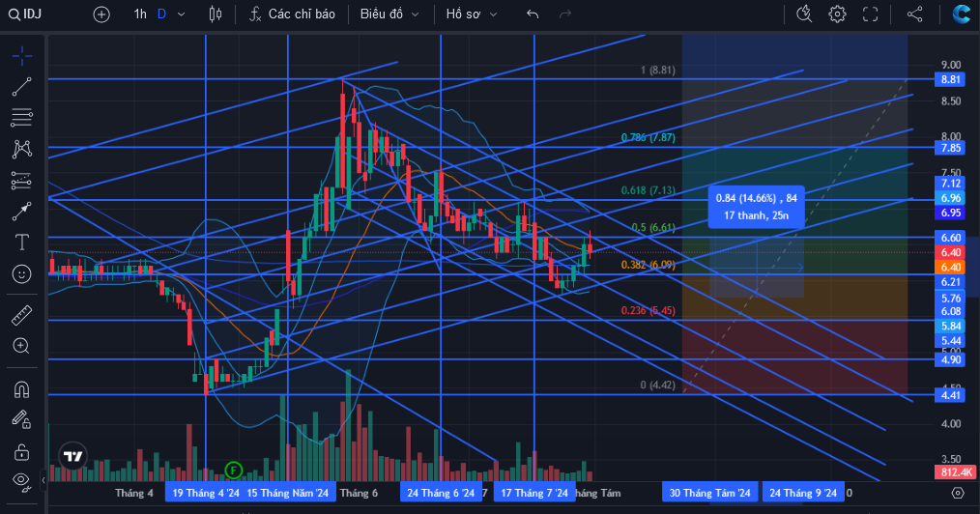The width and height of the screenshot is (980, 514).
Task: Click the 0.236 (5.45) Fibonacci label
Action: [649, 310]
